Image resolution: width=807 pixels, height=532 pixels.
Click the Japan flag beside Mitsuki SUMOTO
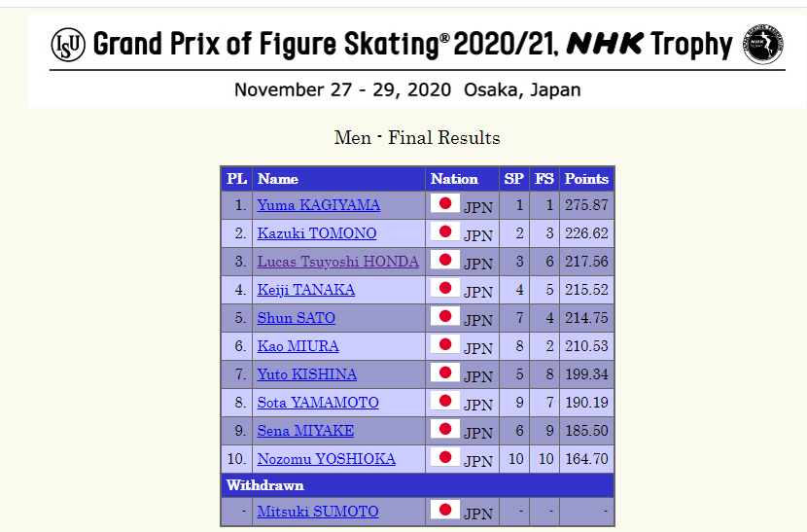(x=445, y=511)
